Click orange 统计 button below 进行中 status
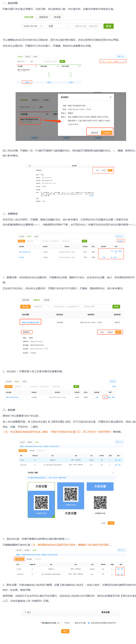 coord(118,332)
